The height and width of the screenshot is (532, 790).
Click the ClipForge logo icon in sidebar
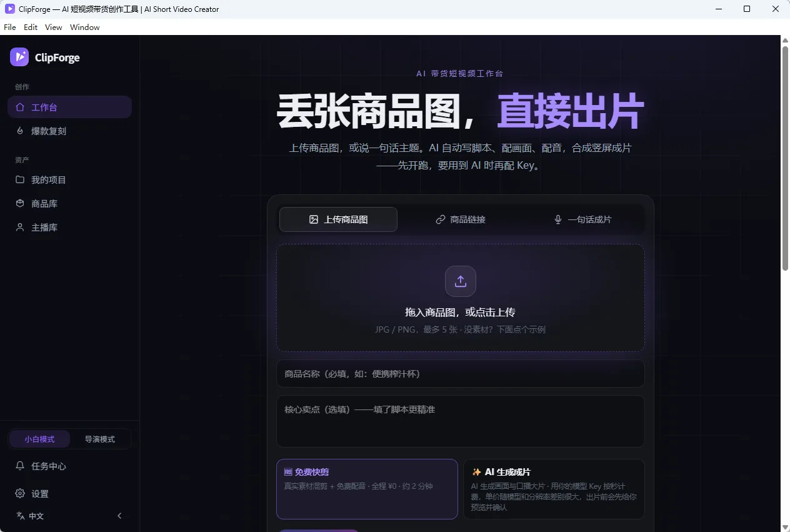pos(19,57)
